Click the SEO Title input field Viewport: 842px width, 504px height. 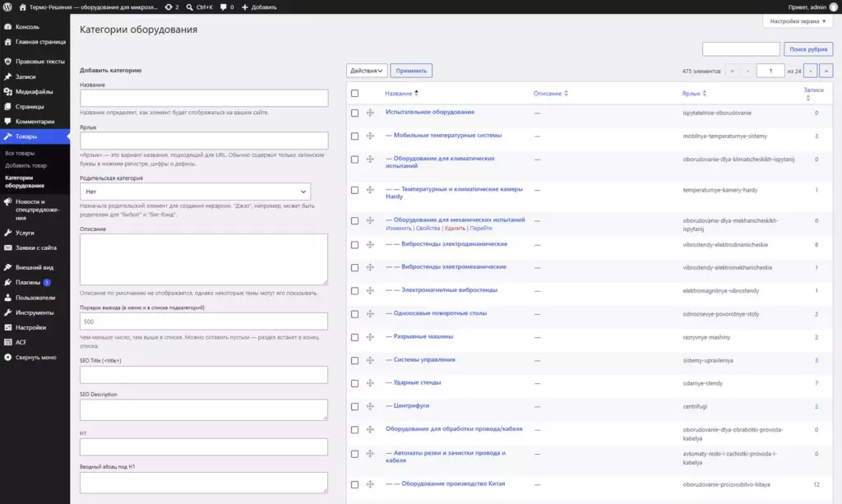pos(204,375)
